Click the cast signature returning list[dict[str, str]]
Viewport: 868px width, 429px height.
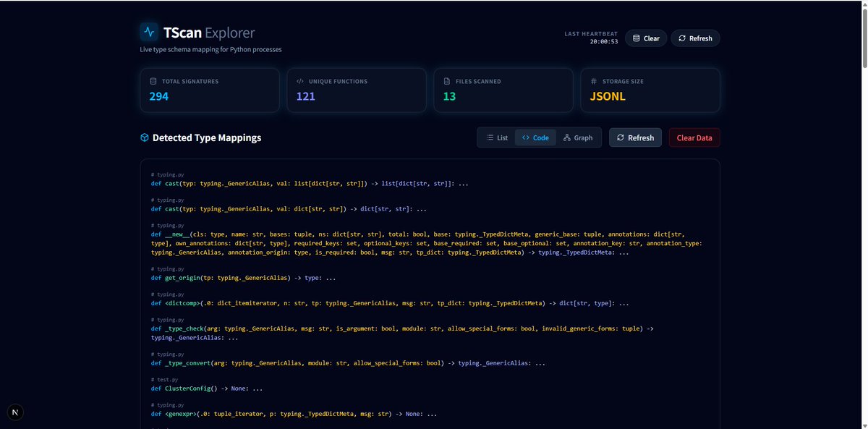tap(310, 184)
